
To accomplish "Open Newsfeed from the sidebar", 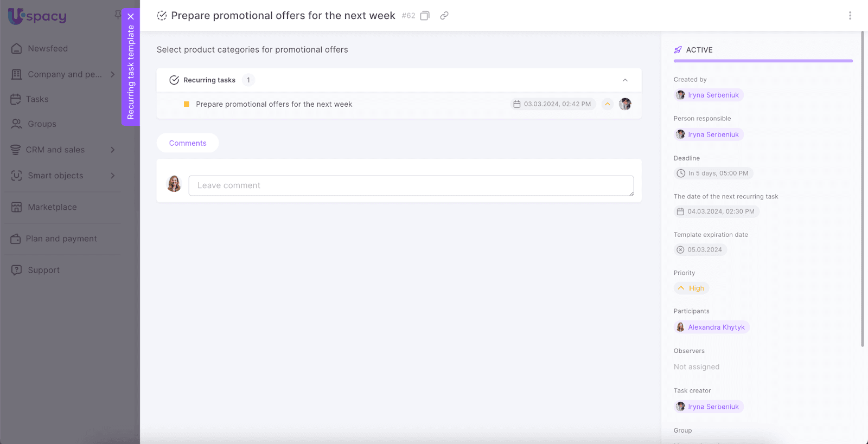I will click(48, 49).
